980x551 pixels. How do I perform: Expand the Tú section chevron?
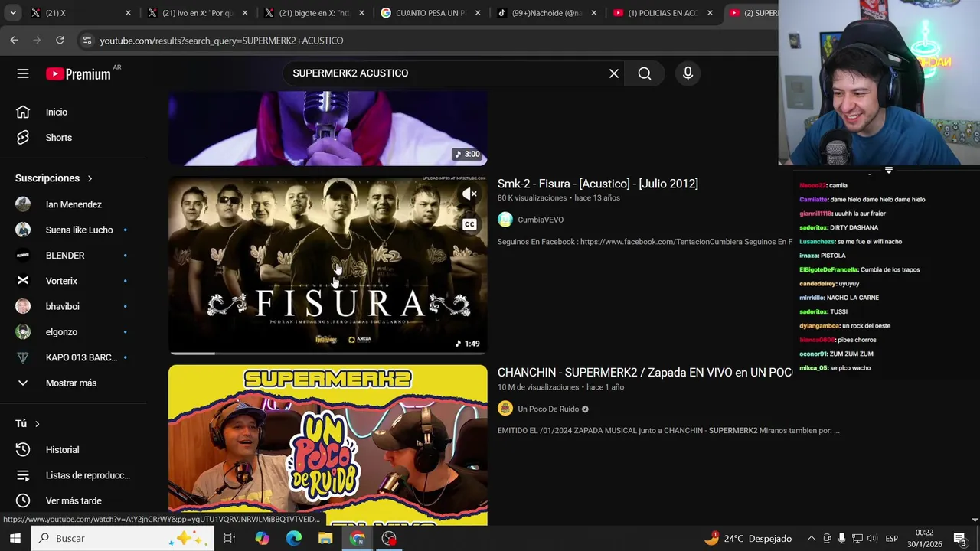coord(37,424)
